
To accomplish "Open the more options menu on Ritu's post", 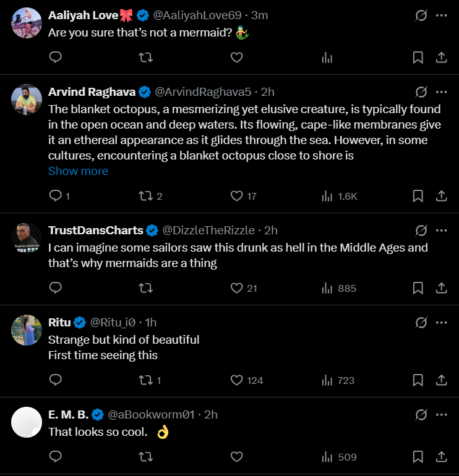I will [x=441, y=322].
